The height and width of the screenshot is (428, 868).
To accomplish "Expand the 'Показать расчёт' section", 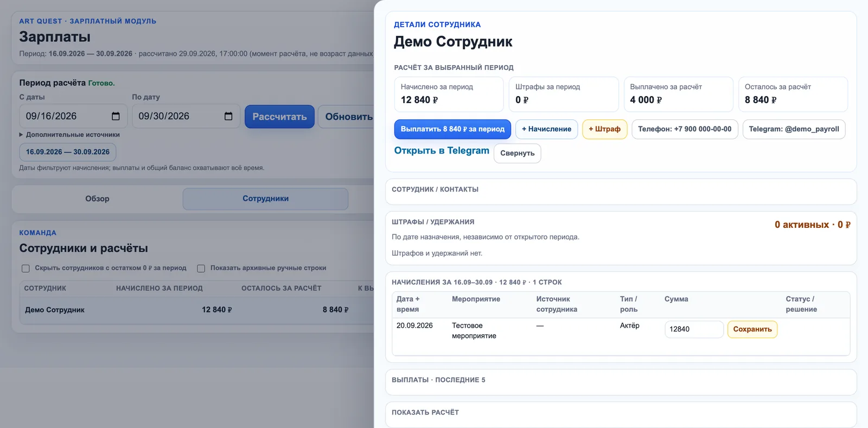I will 621,414.
